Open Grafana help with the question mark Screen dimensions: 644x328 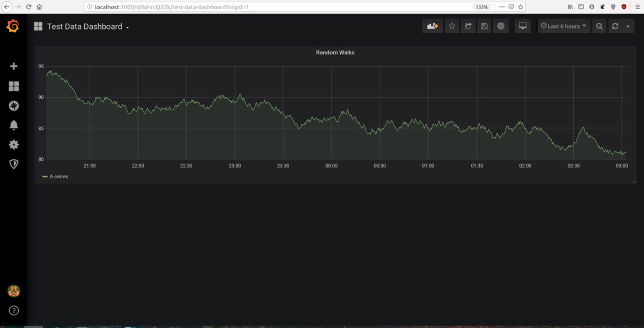(x=13, y=310)
